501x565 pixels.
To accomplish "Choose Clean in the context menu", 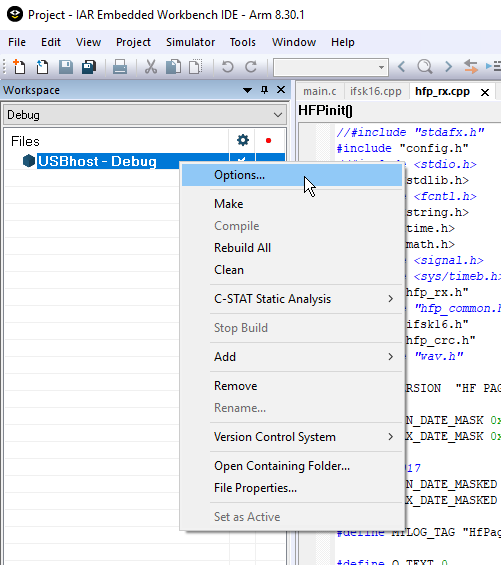I will pyautogui.click(x=292, y=270).
